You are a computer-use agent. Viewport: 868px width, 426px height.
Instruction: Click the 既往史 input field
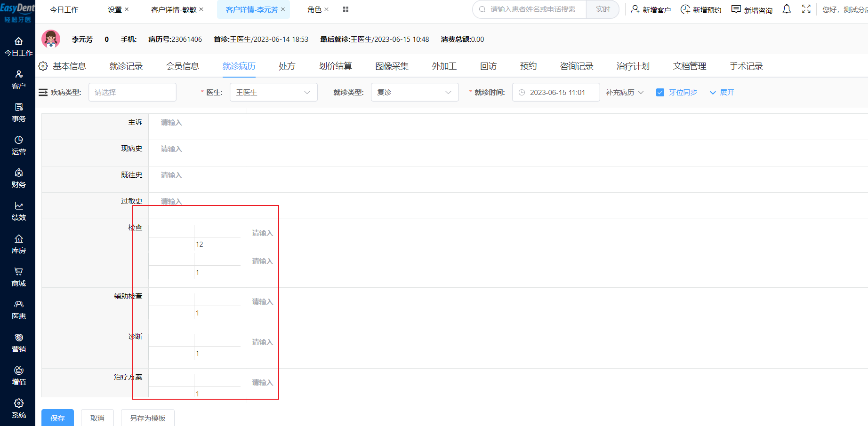[508, 179]
